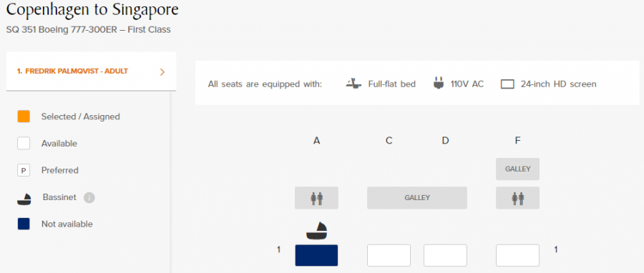The width and height of the screenshot is (644, 273).
Task: Click the lavatory icon above column A
Action: [x=317, y=198]
